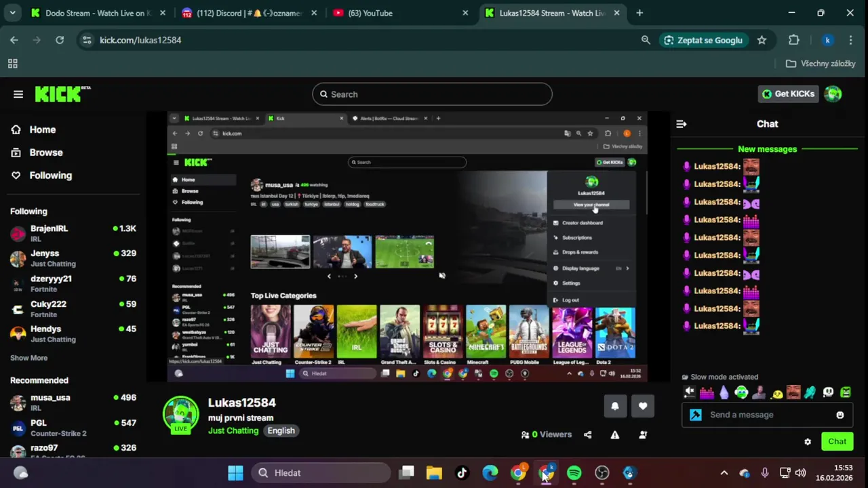Open the Kick profile avatar menu
This screenshot has width=868, height=488.
click(x=833, y=94)
